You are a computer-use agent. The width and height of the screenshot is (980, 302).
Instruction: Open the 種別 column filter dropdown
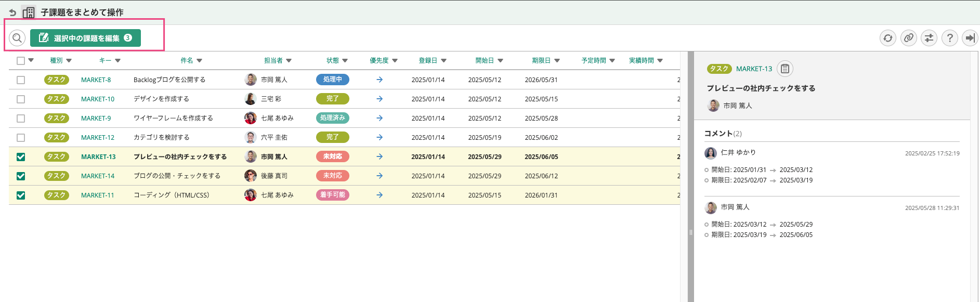tap(69, 61)
